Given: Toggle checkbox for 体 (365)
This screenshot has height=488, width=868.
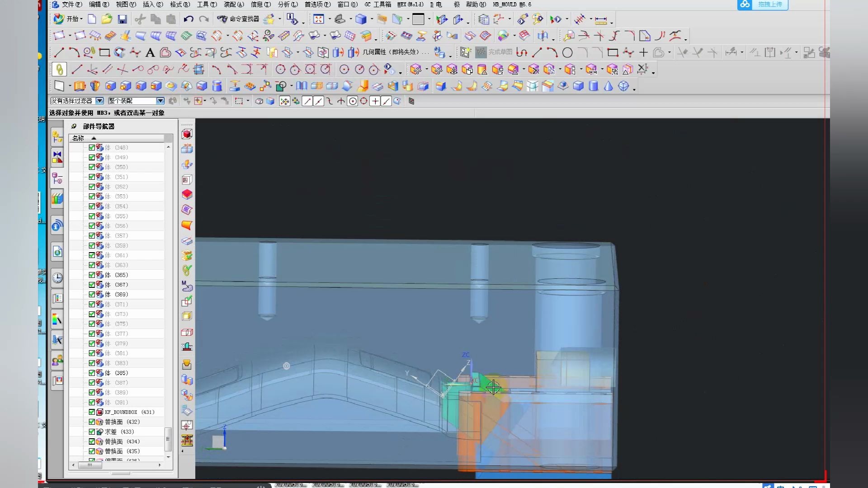Looking at the screenshot, I should click(x=92, y=275).
